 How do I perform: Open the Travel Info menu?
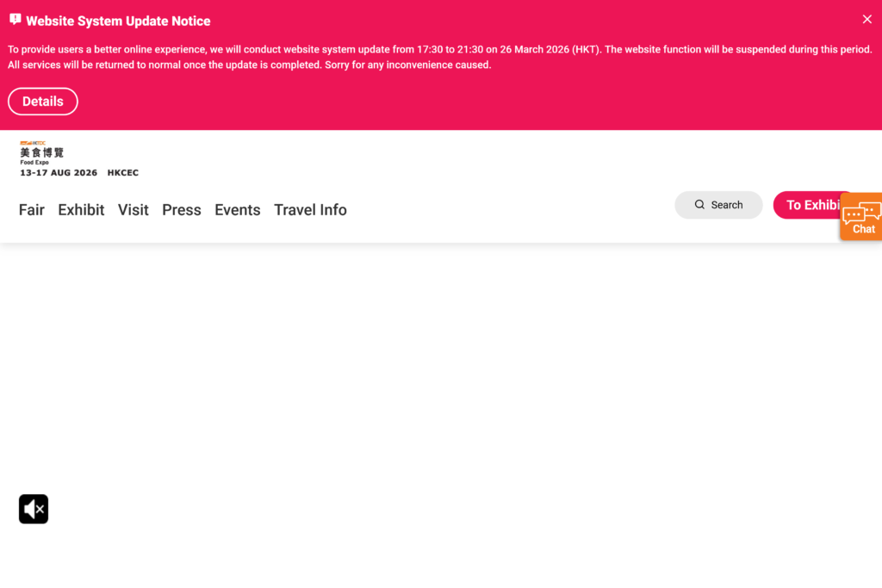click(310, 210)
